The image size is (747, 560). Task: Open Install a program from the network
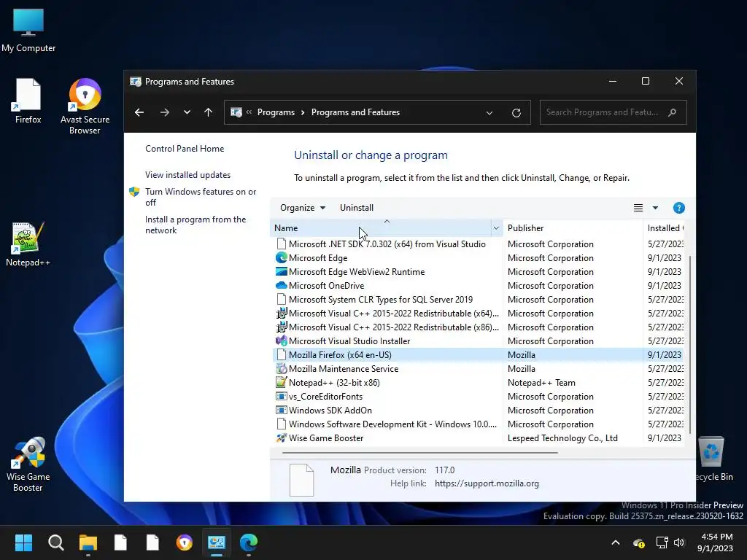tap(196, 225)
